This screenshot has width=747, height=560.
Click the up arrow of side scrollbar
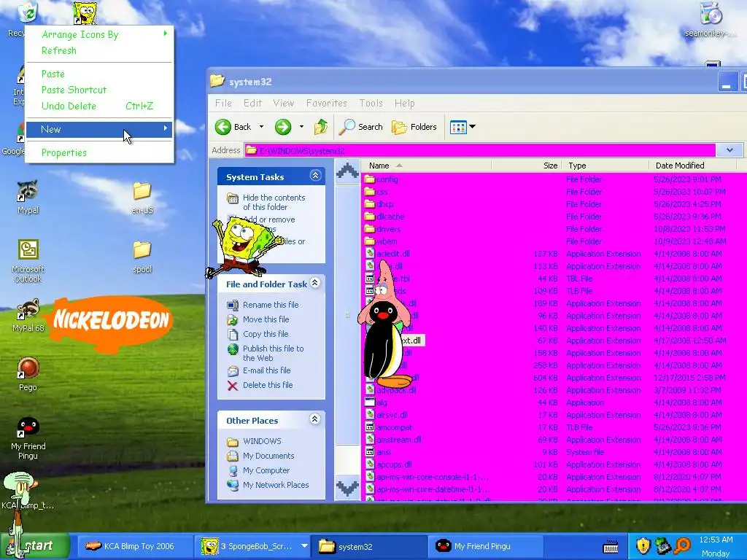click(x=347, y=171)
